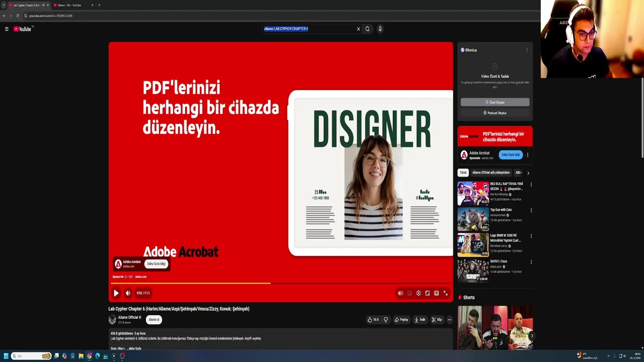Screen dimensions: 644x362
Task: Play the video
Action: click(x=116, y=293)
